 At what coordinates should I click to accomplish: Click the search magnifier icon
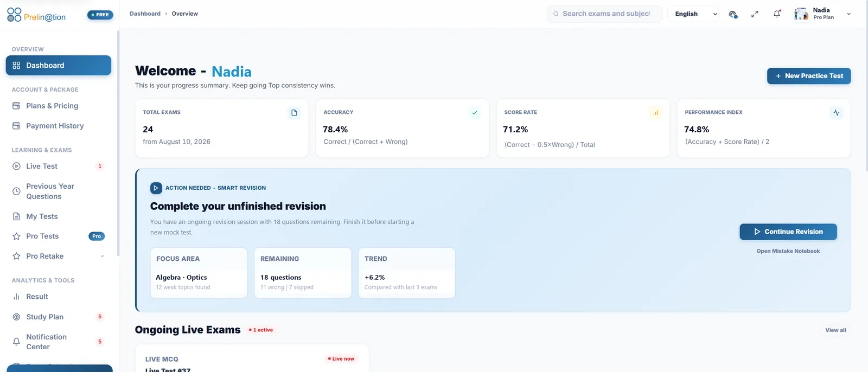click(556, 14)
